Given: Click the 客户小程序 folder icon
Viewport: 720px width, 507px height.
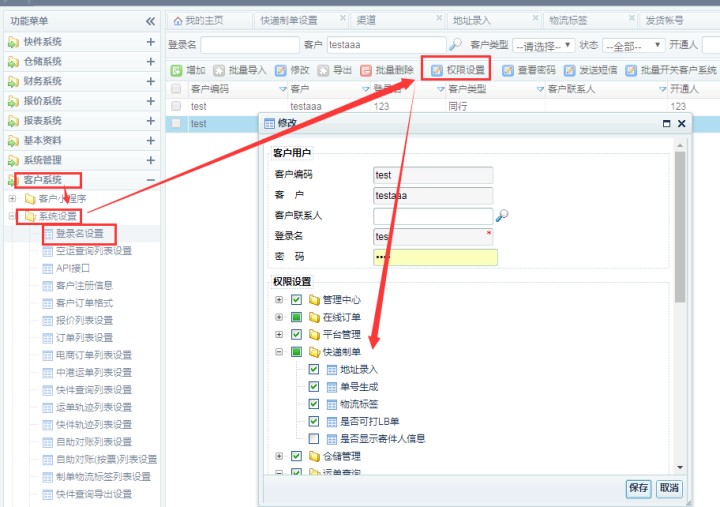Looking at the screenshot, I should (30, 199).
